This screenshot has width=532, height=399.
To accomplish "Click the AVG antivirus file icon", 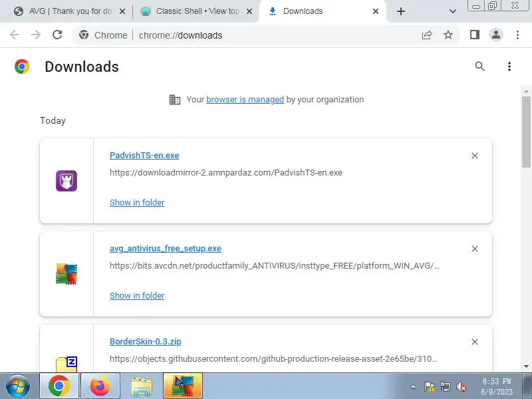I will click(x=66, y=274).
